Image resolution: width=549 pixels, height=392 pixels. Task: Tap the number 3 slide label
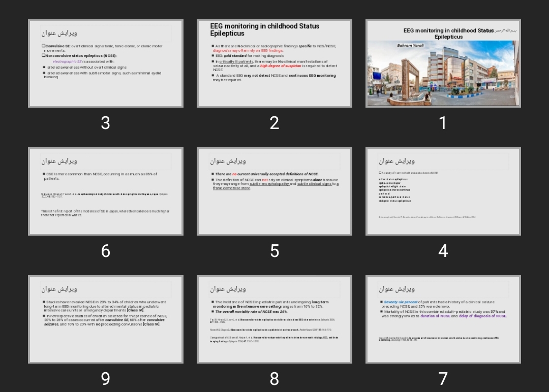105,123
